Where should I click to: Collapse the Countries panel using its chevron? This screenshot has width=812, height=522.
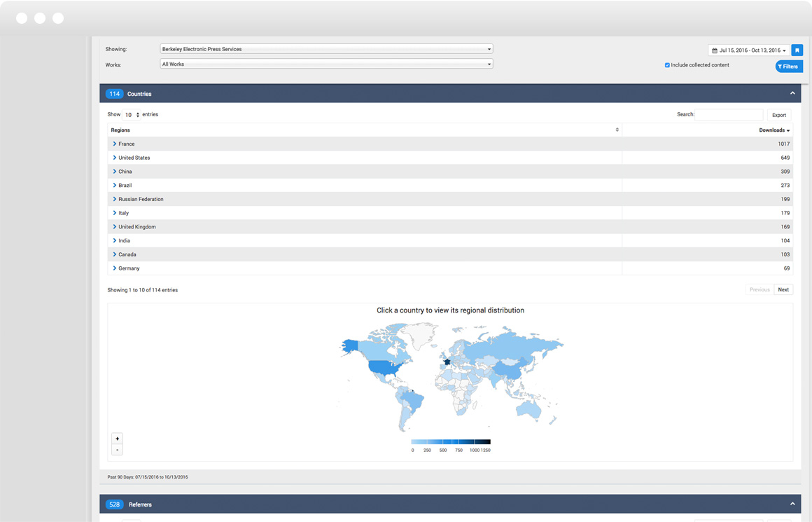[792, 93]
